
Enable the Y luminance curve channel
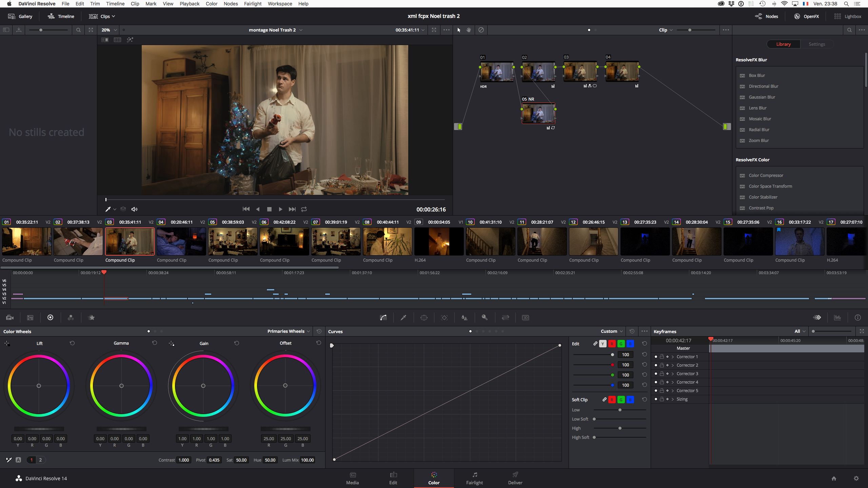point(603,344)
